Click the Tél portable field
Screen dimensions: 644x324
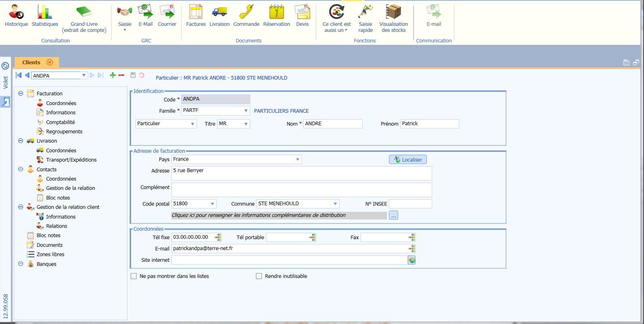[x=287, y=237]
